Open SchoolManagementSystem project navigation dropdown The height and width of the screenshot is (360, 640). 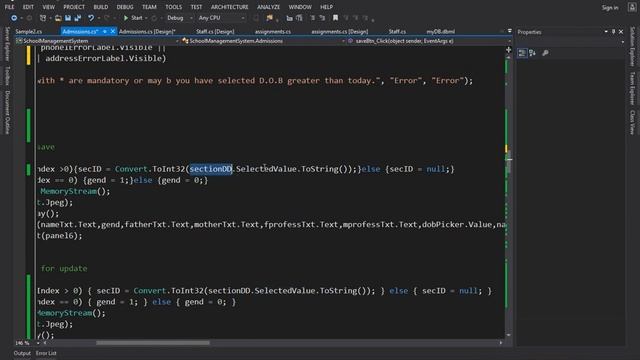(x=98, y=41)
